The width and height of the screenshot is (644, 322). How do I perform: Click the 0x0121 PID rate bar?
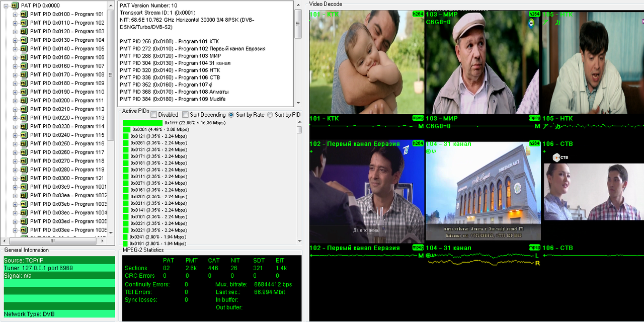coord(126,136)
